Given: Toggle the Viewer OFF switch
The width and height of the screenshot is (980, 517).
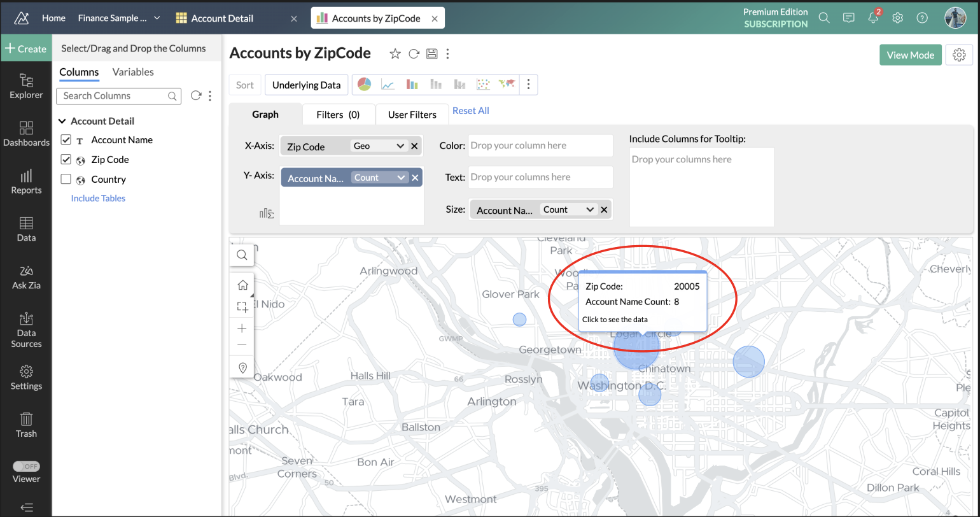Looking at the screenshot, I should pyautogui.click(x=26, y=466).
